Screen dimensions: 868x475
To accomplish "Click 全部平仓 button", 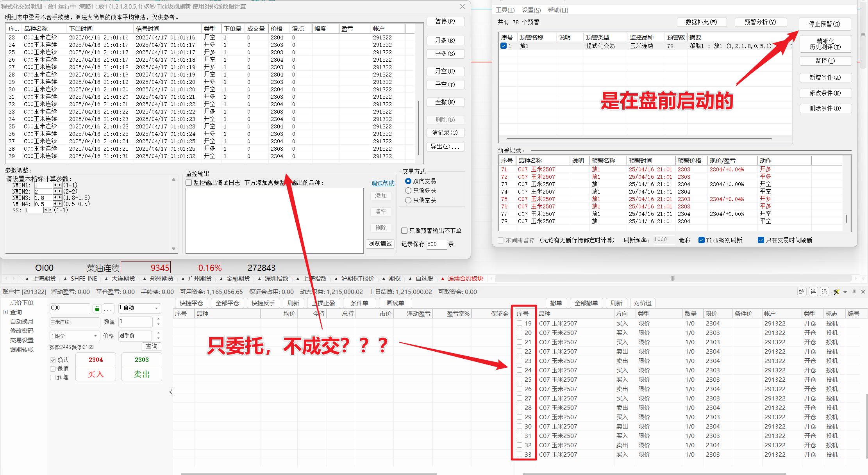I will (x=227, y=303).
